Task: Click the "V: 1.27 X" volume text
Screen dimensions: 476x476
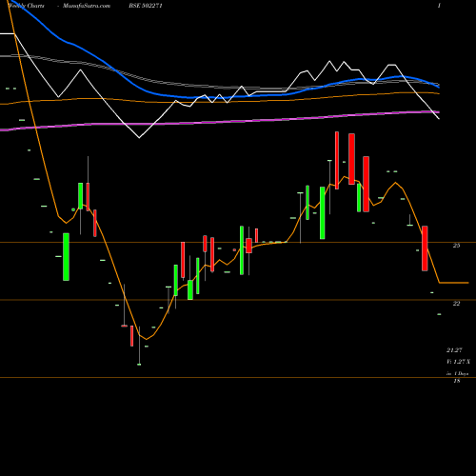Action: pyautogui.click(x=459, y=362)
